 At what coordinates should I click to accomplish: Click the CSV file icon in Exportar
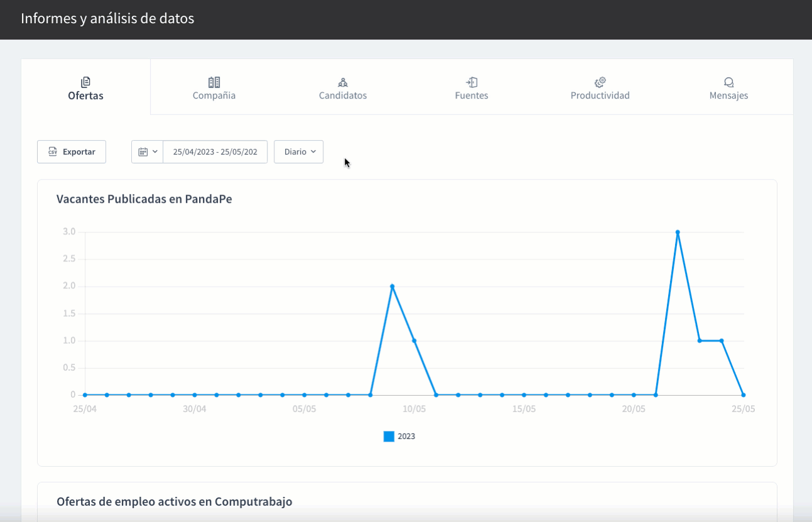point(53,152)
